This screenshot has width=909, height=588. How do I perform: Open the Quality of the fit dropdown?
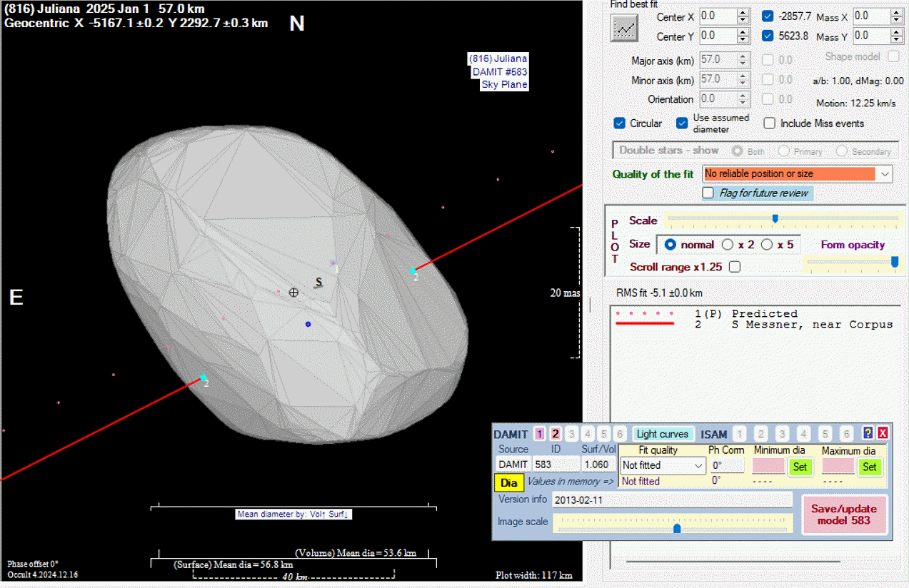coord(885,173)
